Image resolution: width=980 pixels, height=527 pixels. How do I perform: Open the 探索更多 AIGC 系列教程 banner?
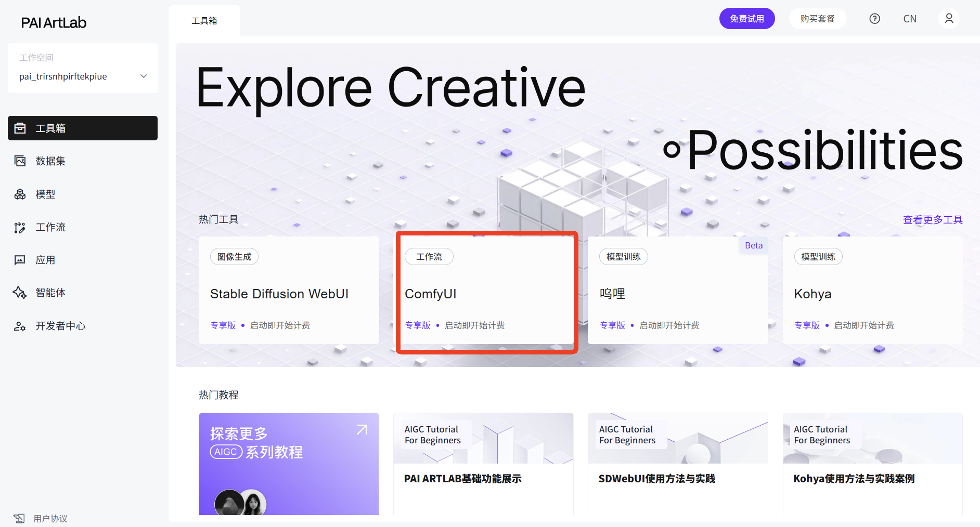(x=289, y=464)
